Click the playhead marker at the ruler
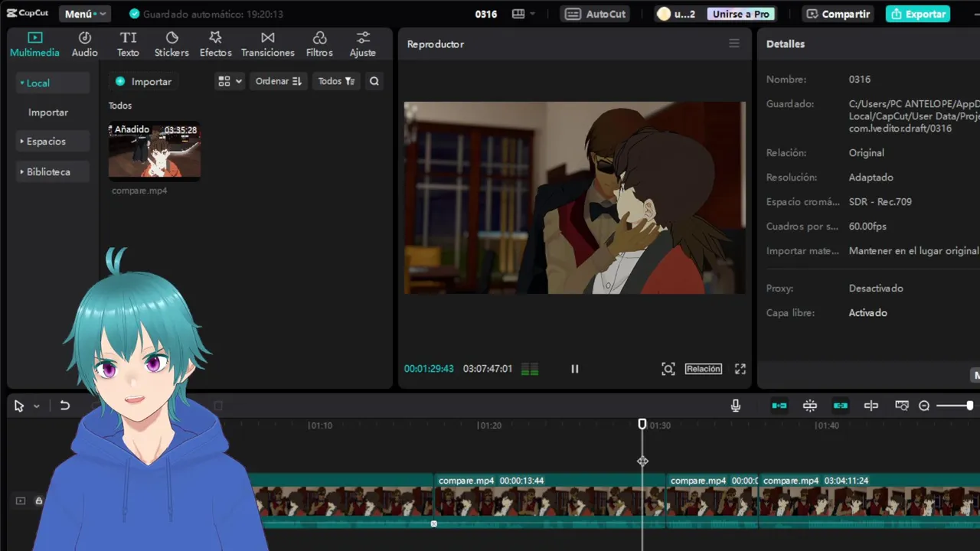This screenshot has width=980, height=551. click(x=642, y=424)
